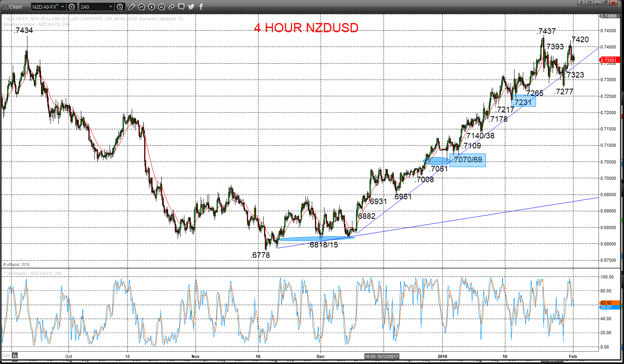Viewport: 624px width, 364px height.
Task: Click the 0.7000 price axis label
Action: (608, 178)
